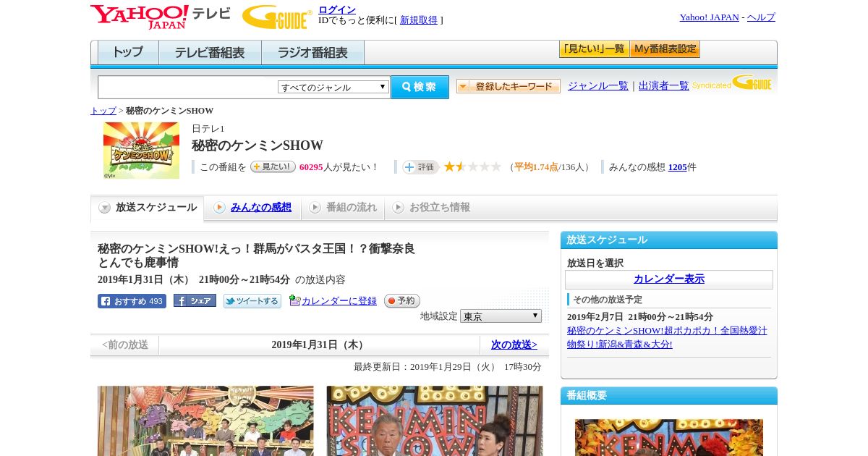Click the Facebook おすすめ 493 button
The height and width of the screenshot is (456, 868).
[x=132, y=301]
